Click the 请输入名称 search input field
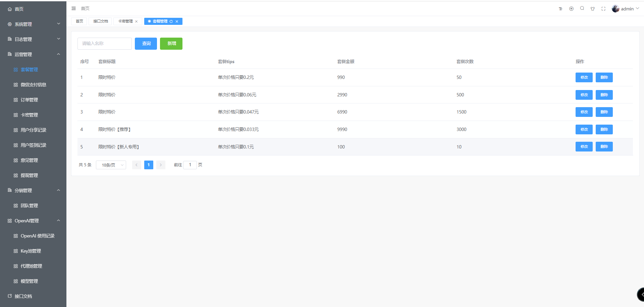Viewport: 644px width, 307px height. click(x=104, y=44)
